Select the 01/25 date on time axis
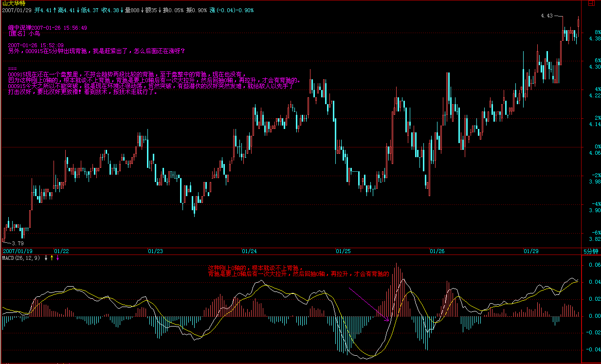Screen dimensions: 601x364 tap(343, 251)
